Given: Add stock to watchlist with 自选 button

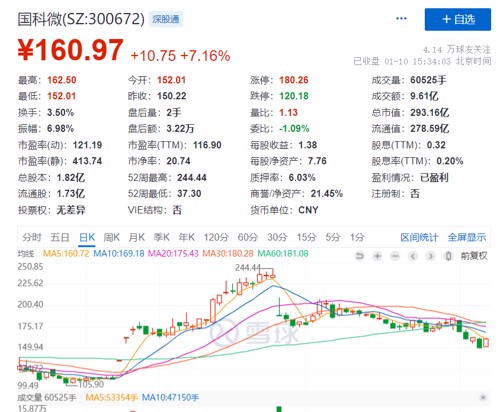Looking at the screenshot, I should coord(457,20).
